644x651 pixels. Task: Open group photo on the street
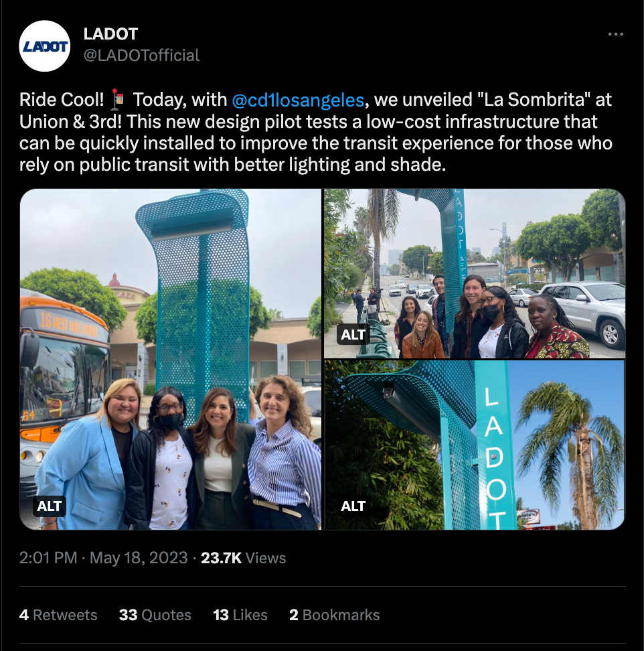[475, 274]
